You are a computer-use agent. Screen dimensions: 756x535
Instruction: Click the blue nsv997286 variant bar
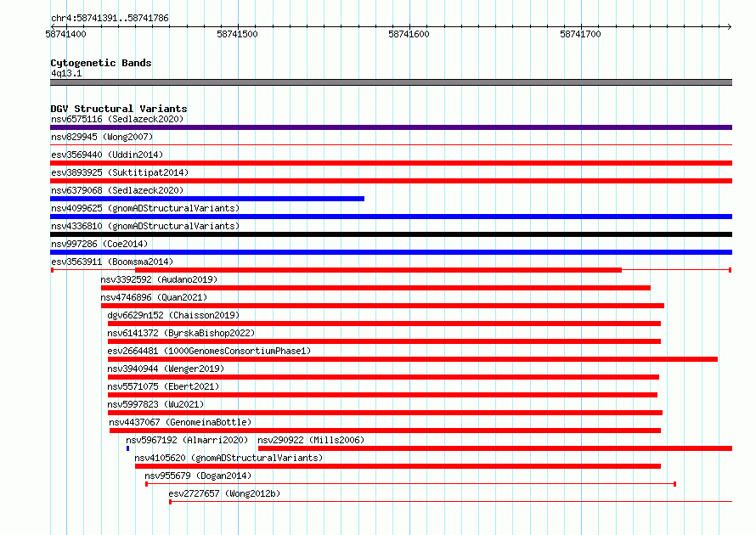click(x=391, y=252)
